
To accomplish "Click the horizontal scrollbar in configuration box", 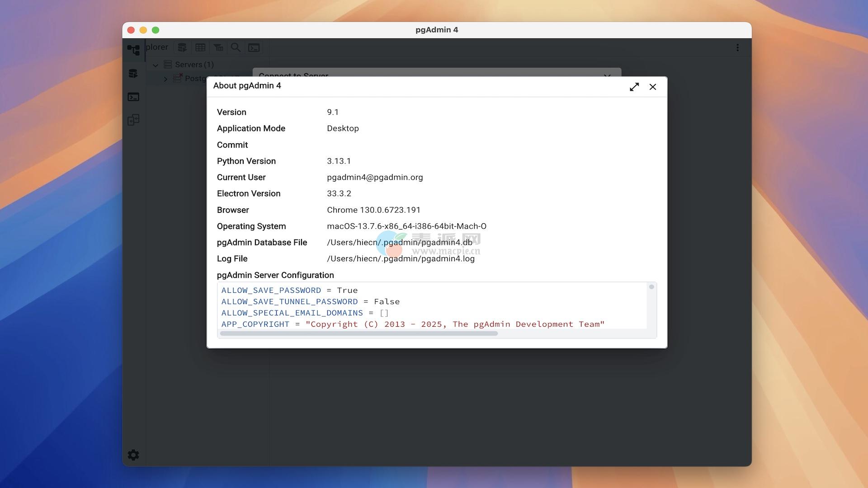I will click(x=359, y=333).
